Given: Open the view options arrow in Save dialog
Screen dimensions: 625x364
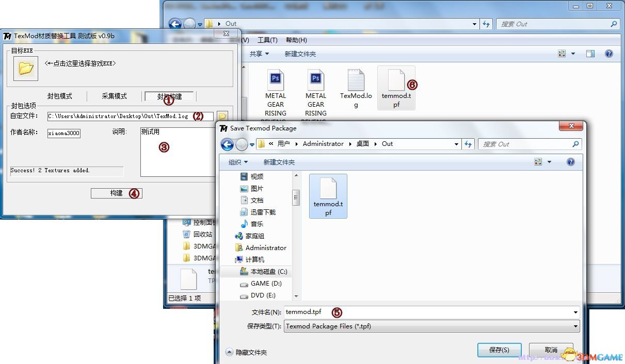Looking at the screenshot, I should coord(549,162).
